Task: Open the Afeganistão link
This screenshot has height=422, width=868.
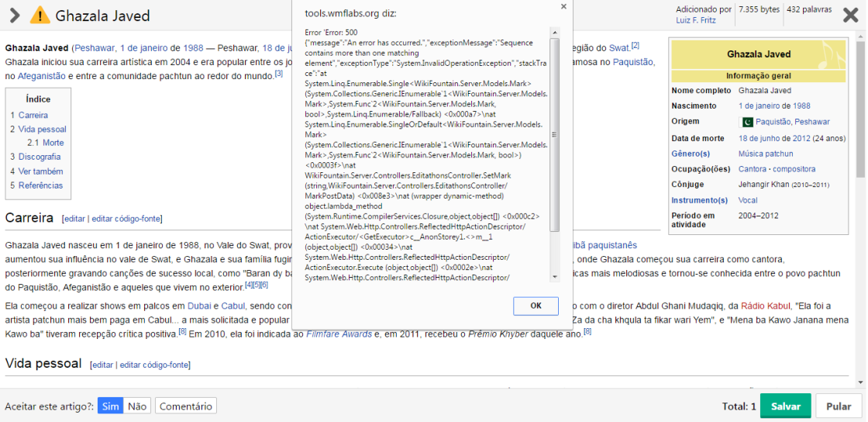Action: pos(42,76)
